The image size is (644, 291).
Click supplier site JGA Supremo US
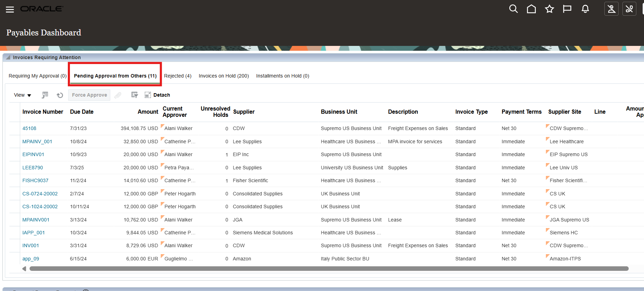pos(570,220)
